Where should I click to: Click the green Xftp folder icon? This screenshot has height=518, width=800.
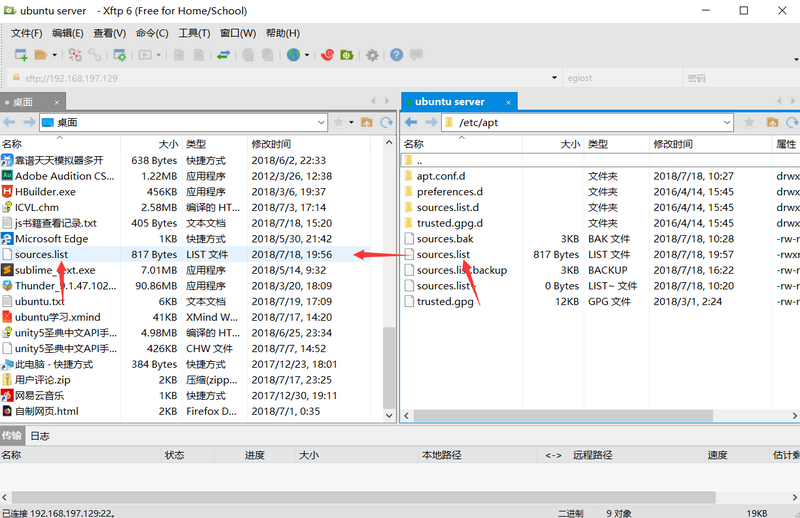pyautogui.click(x=347, y=55)
